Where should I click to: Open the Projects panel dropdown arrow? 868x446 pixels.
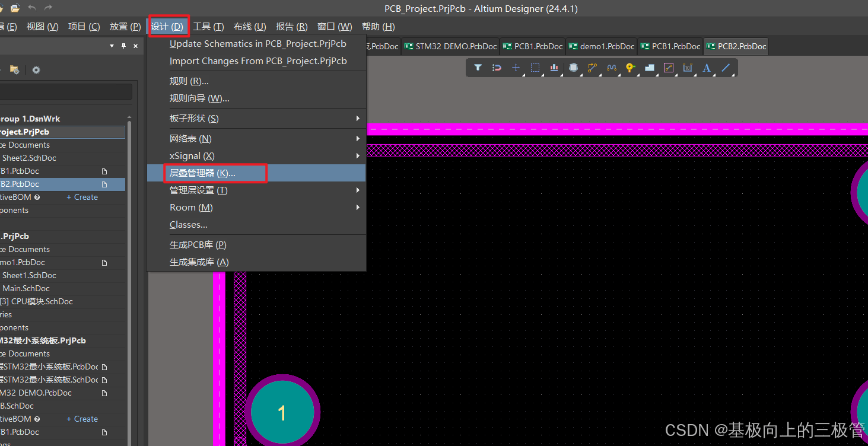112,46
